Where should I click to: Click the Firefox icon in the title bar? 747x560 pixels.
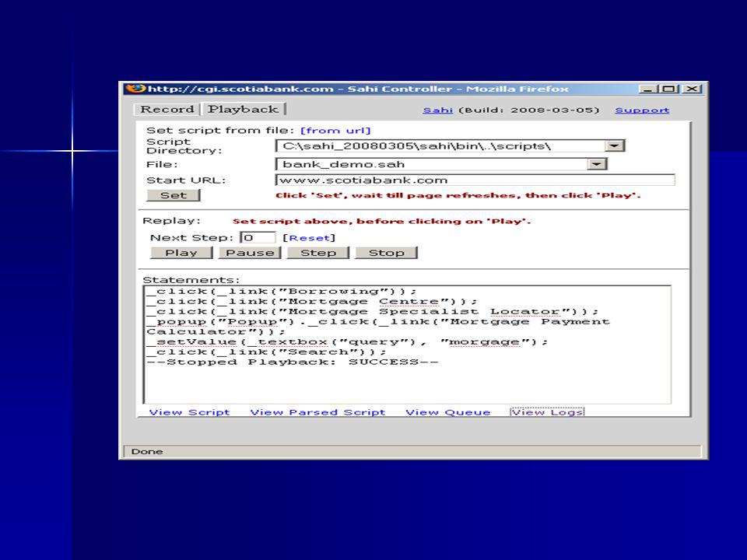point(135,89)
